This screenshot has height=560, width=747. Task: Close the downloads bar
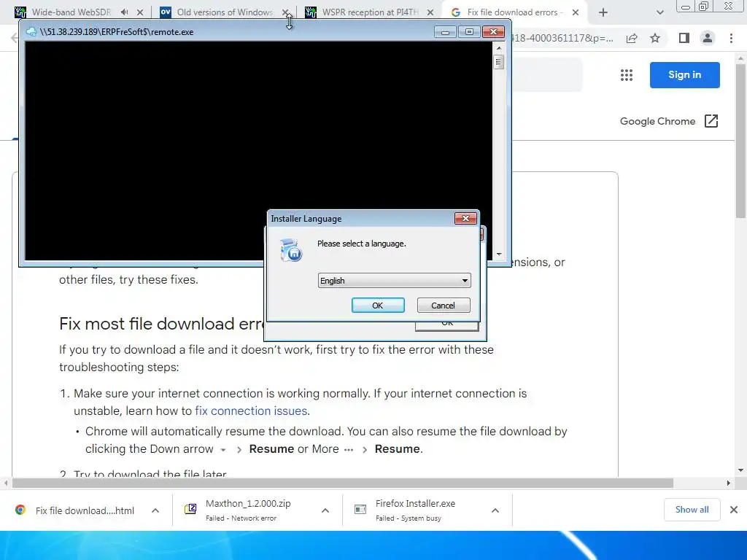click(734, 510)
